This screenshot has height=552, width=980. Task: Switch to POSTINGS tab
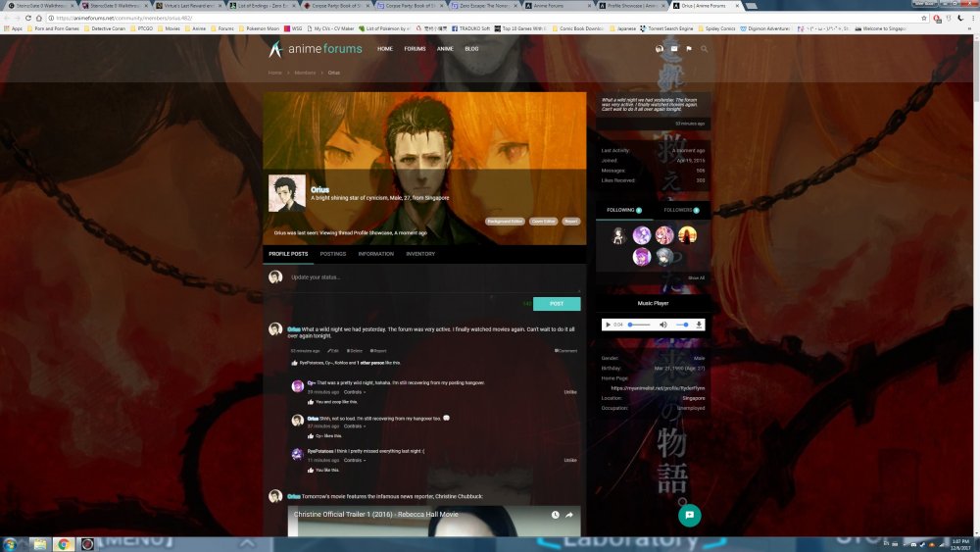tap(332, 254)
